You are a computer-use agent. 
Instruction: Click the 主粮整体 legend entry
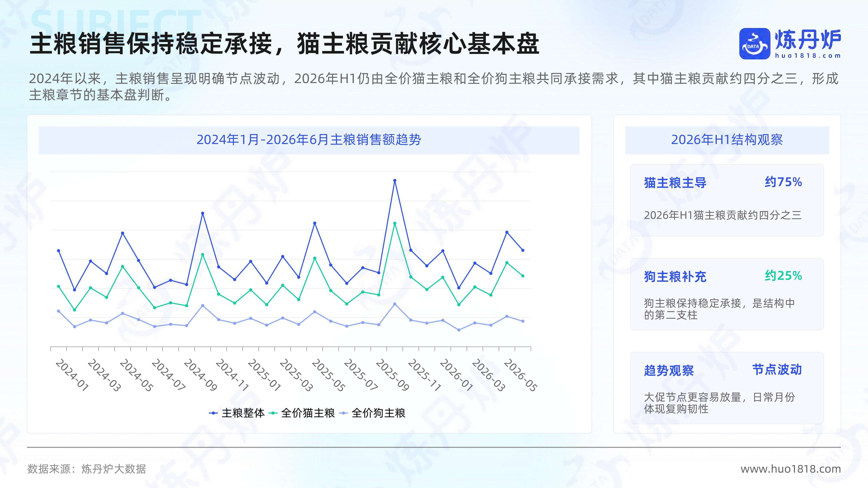tap(237, 413)
